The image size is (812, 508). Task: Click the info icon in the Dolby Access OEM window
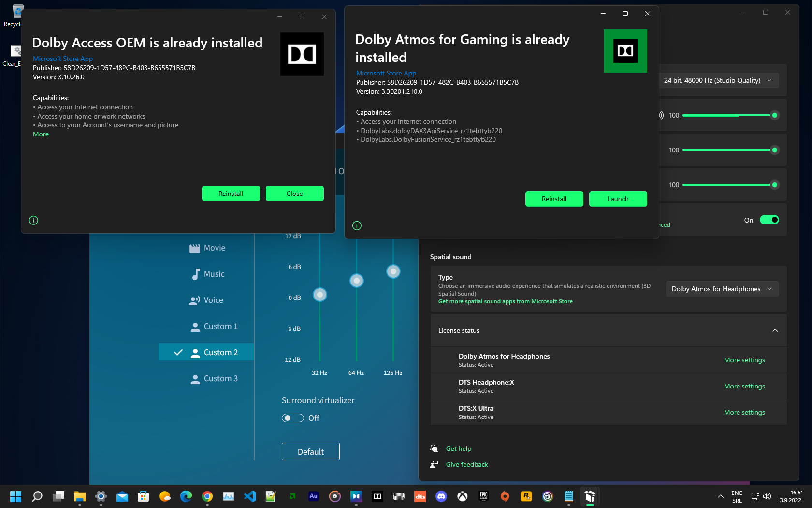(33, 221)
